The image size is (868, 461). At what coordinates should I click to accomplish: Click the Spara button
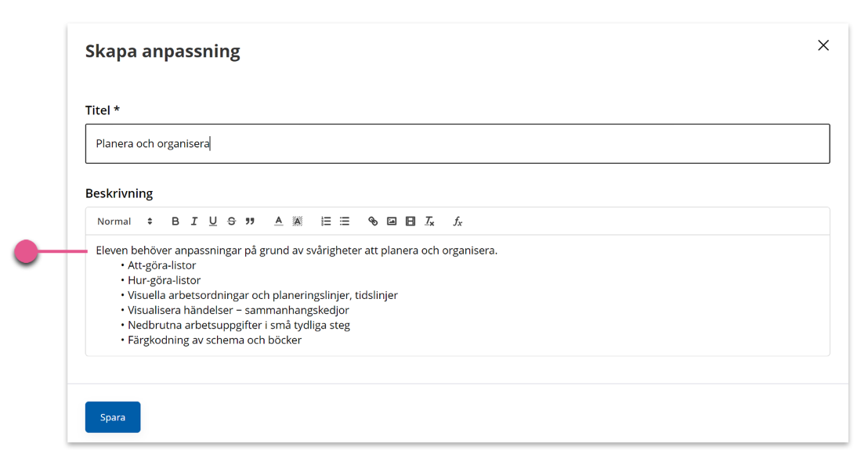[x=112, y=417]
